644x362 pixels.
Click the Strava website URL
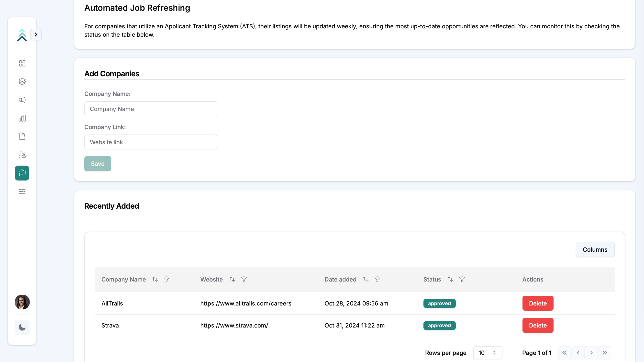234,325
